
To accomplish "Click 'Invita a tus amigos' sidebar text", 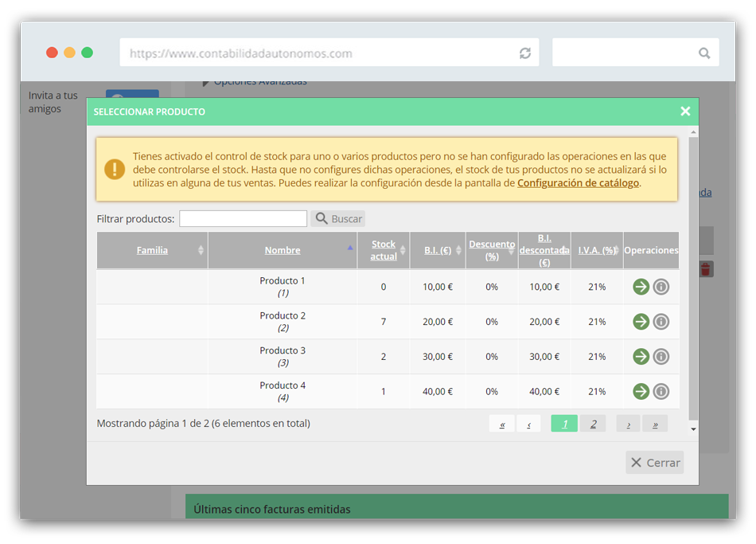I will (x=53, y=102).
